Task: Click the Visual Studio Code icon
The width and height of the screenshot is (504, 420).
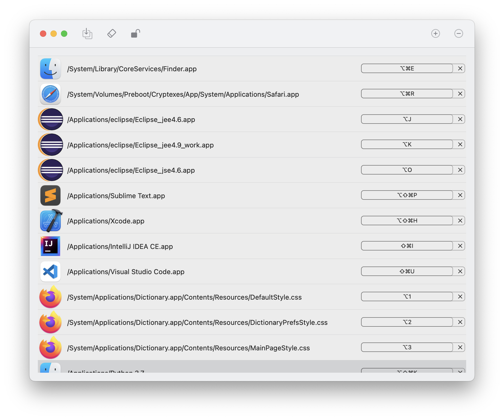Action: coord(50,272)
